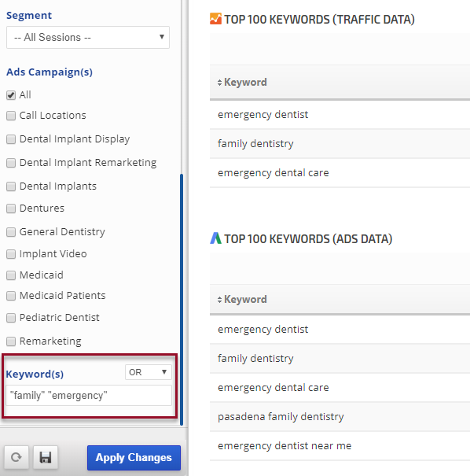Check the Pediatric Dentist campaign
This screenshot has height=476, width=470.
11,318
